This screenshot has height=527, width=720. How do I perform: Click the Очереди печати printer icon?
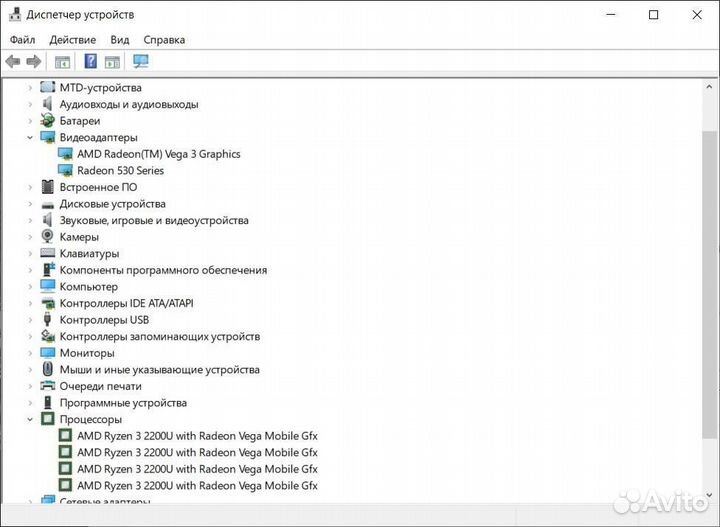click(x=48, y=386)
